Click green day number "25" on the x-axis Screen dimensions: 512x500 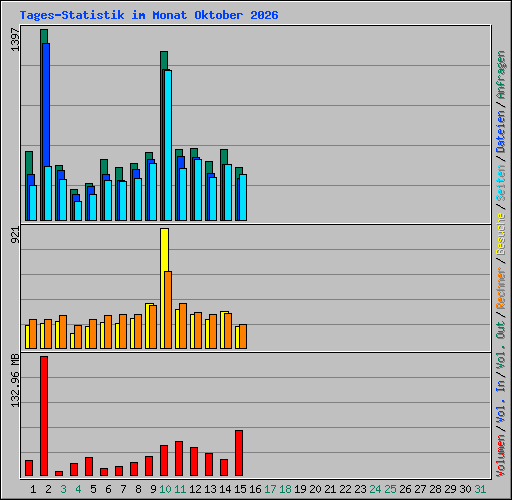click(x=390, y=489)
